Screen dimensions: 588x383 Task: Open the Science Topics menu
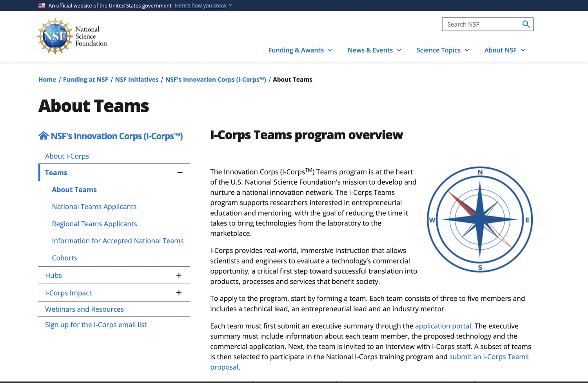443,50
